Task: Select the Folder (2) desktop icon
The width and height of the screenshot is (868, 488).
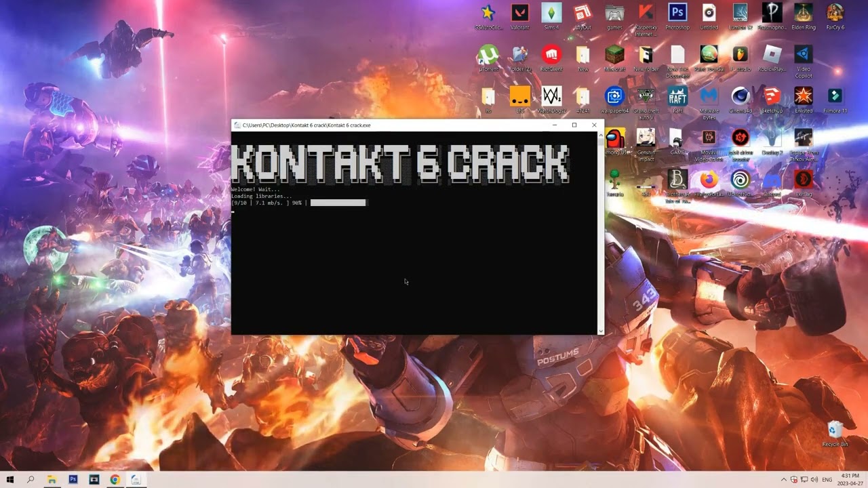Action: 519,58
